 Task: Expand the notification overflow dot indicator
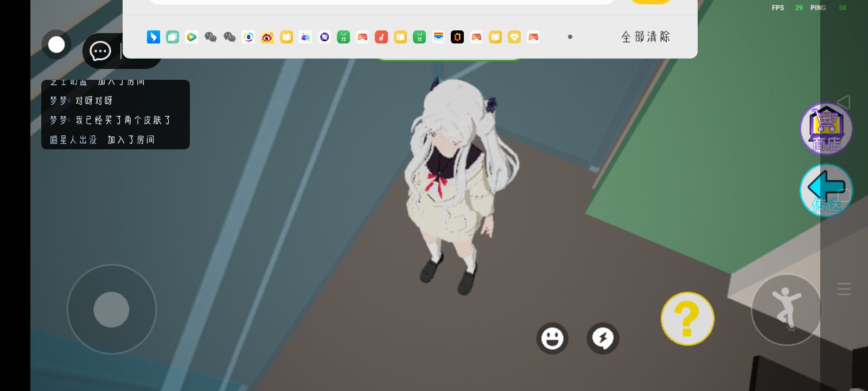pyautogui.click(x=570, y=37)
